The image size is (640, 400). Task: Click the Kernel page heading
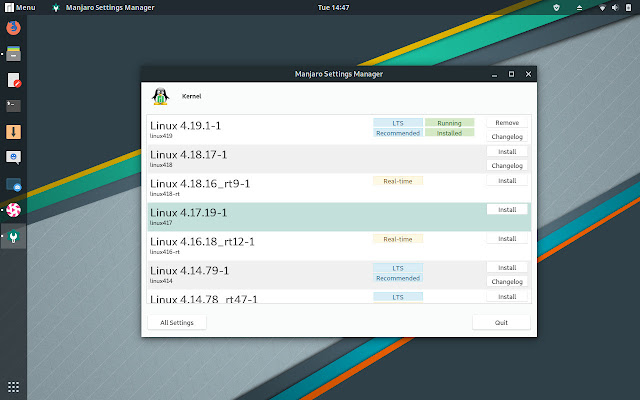[191, 96]
